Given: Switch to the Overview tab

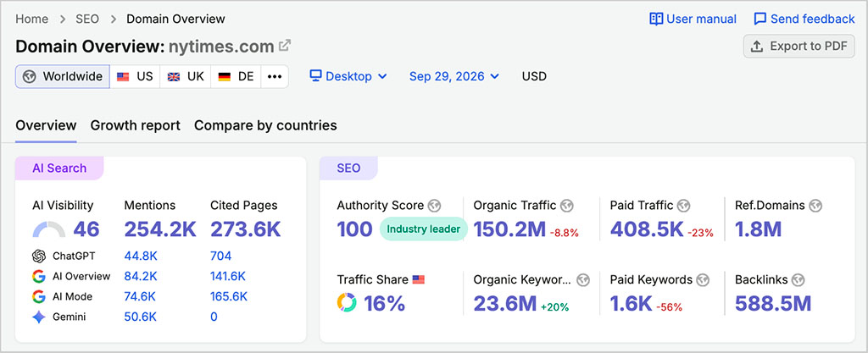Looking at the screenshot, I should [x=46, y=125].
